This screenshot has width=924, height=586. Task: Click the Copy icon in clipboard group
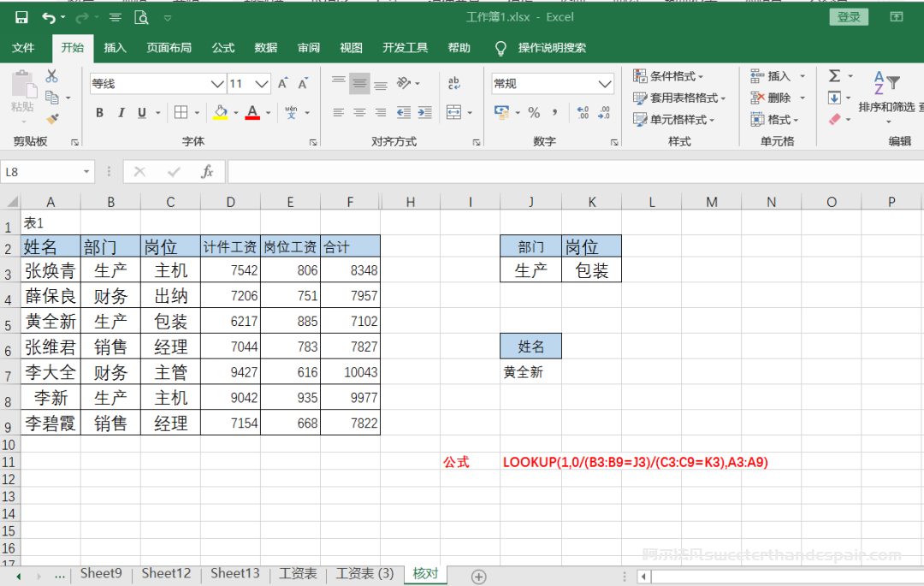tap(52, 98)
